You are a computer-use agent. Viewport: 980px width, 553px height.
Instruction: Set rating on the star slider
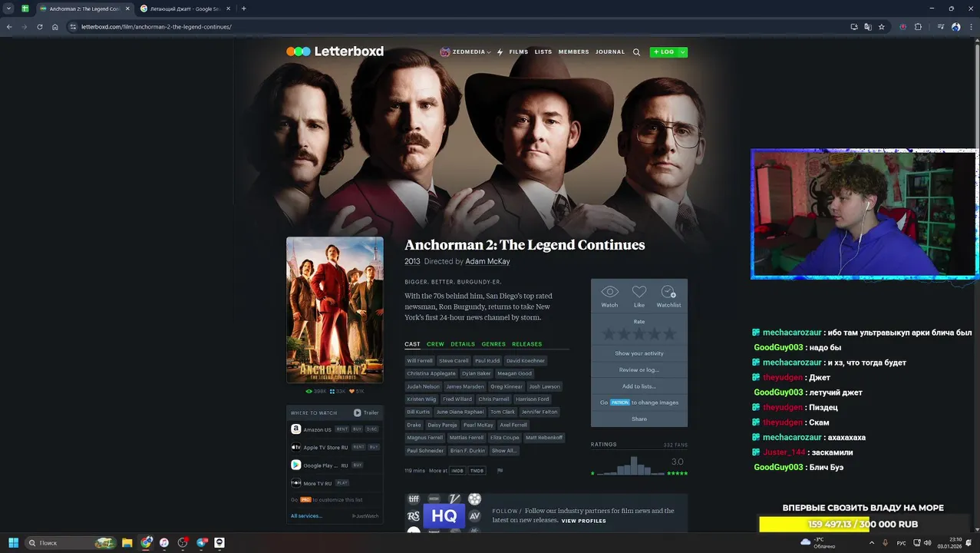[639, 334]
